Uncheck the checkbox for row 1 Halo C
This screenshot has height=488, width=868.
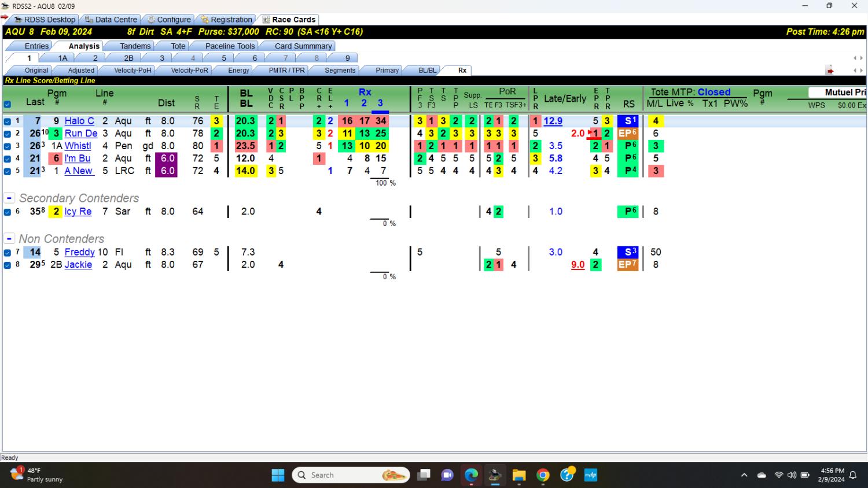pos(8,121)
